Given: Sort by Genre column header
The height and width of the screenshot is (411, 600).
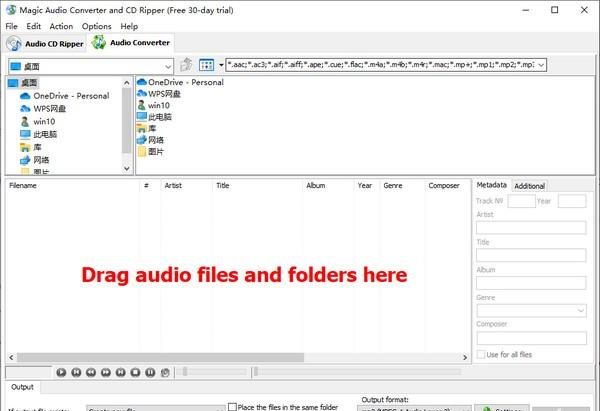Looking at the screenshot, I should coord(402,186).
